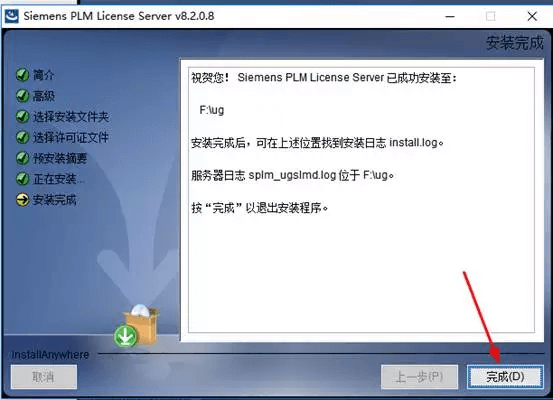The width and height of the screenshot is (553, 400).
Task: Click the green checkmark beside 简介
Action: pyautogui.click(x=23, y=75)
